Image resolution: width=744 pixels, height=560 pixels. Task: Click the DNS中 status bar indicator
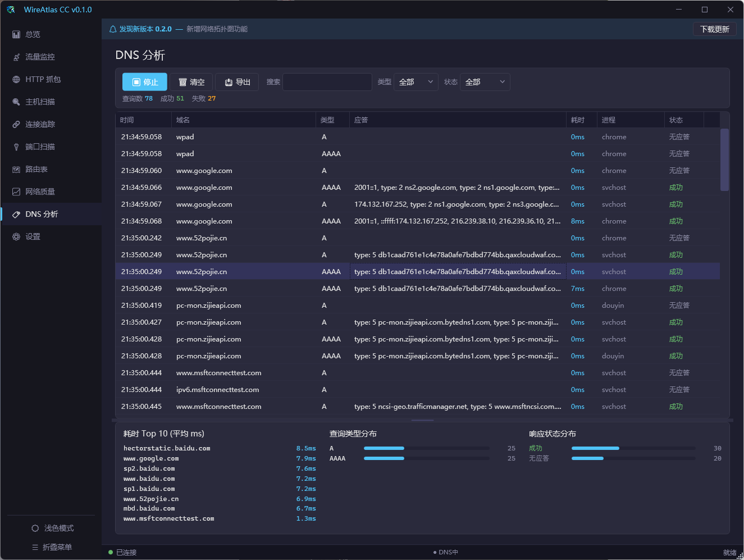(446, 552)
